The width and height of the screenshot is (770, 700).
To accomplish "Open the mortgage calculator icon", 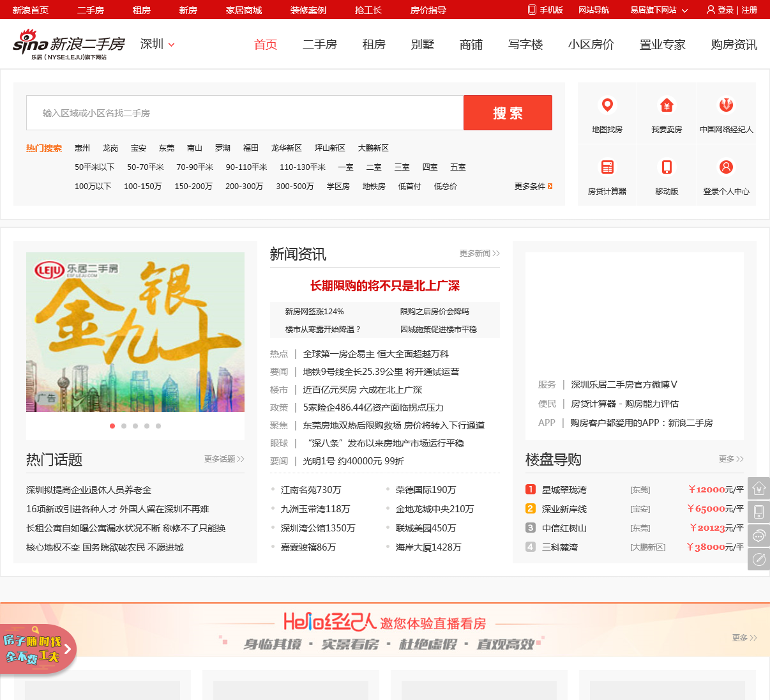I will coord(607,167).
